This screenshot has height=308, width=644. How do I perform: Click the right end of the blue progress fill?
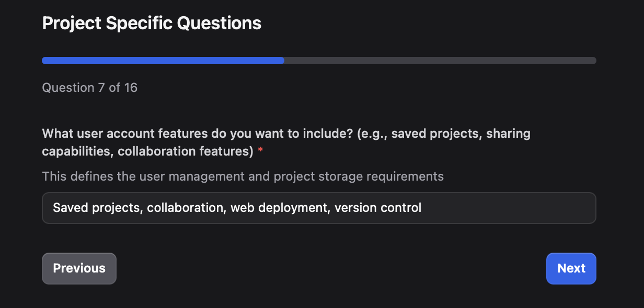(x=282, y=61)
